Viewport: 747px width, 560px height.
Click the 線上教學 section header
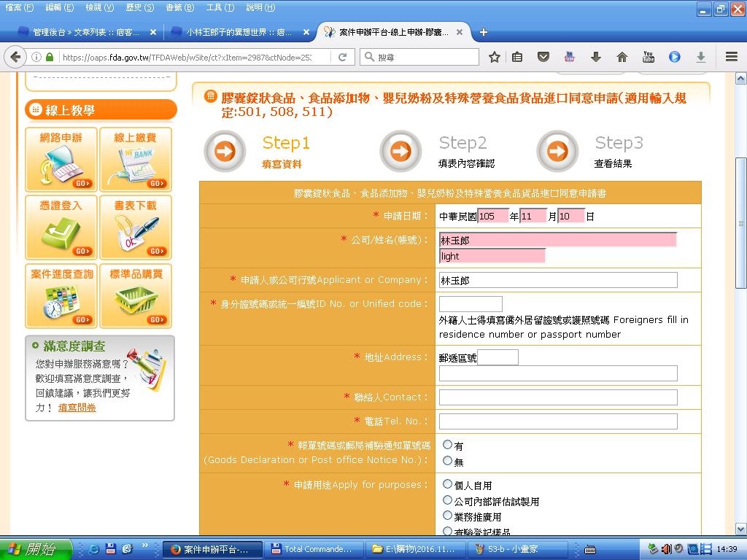click(x=101, y=110)
